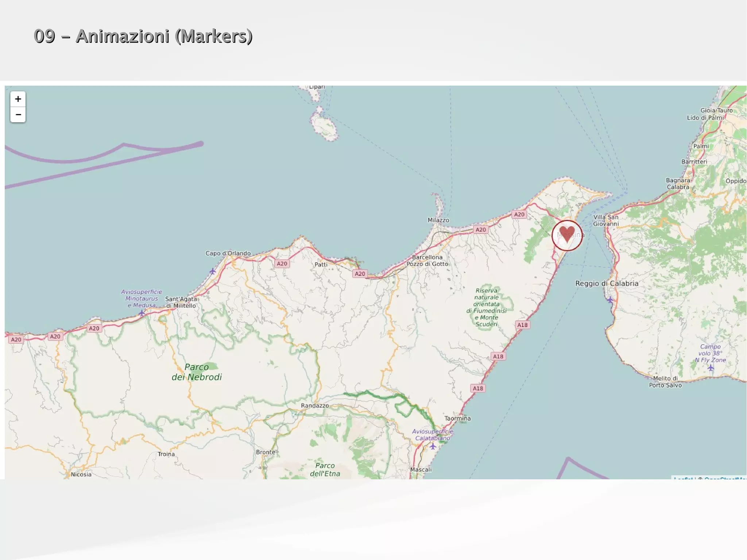
Task: Click the A20 road shield near Patti
Action: [282, 263]
